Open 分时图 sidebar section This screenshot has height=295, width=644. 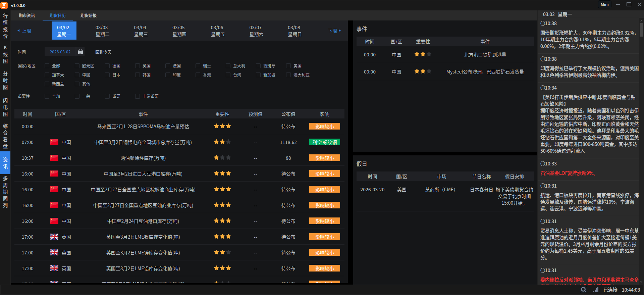[x=5, y=81]
